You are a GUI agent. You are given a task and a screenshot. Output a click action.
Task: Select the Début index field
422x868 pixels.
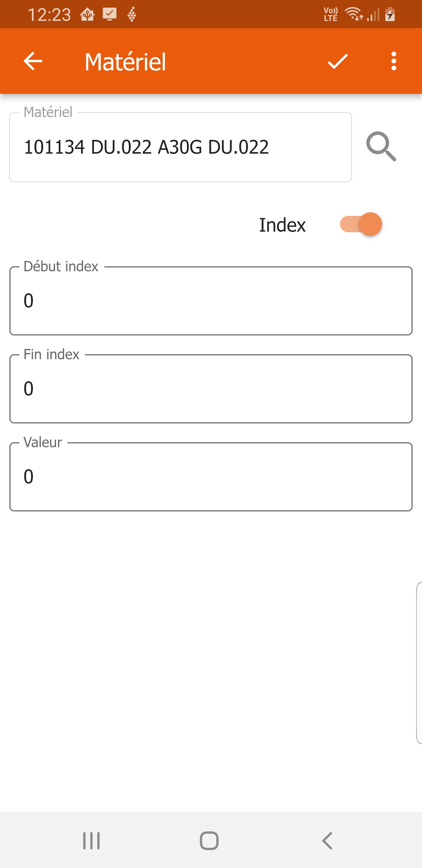pos(211,301)
